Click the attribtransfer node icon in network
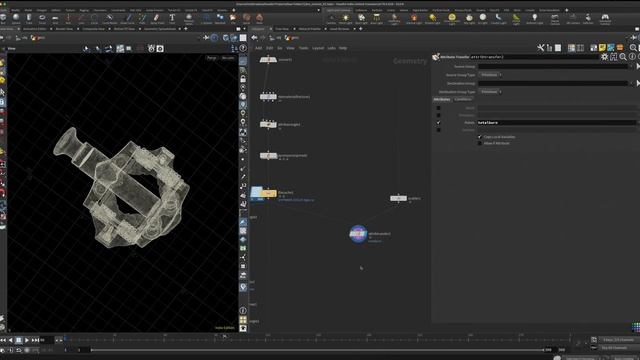The height and width of the screenshot is (360, 640). [358, 234]
